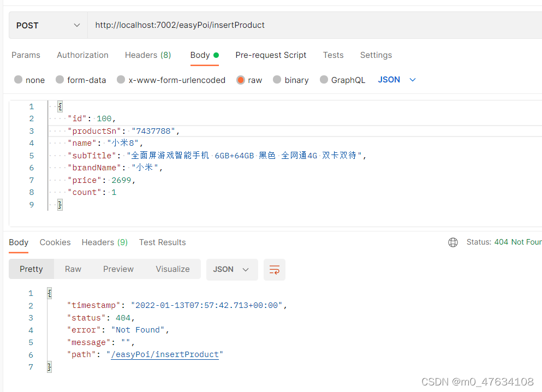Switch to response Body tab
This screenshot has width=542, height=392.
[x=19, y=242]
